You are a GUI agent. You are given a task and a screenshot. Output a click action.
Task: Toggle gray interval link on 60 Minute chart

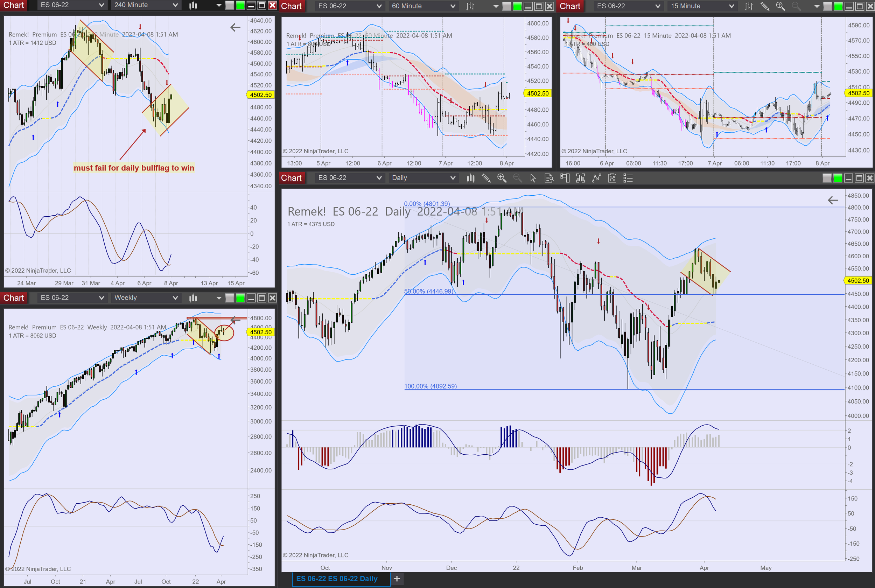[x=506, y=6]
